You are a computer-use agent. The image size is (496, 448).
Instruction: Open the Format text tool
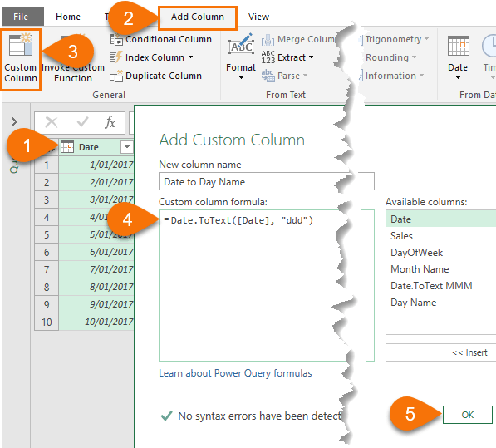241,57
